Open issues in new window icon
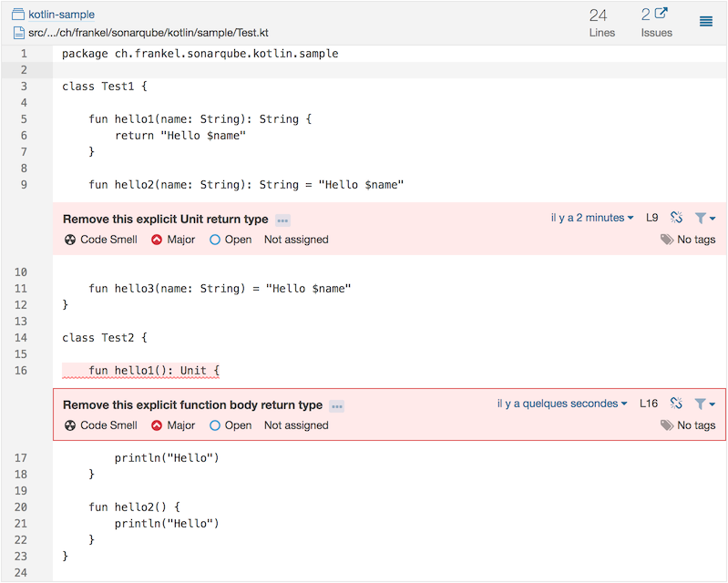The width and height of the screenshot is (728, 583). (x=661, y=14)
